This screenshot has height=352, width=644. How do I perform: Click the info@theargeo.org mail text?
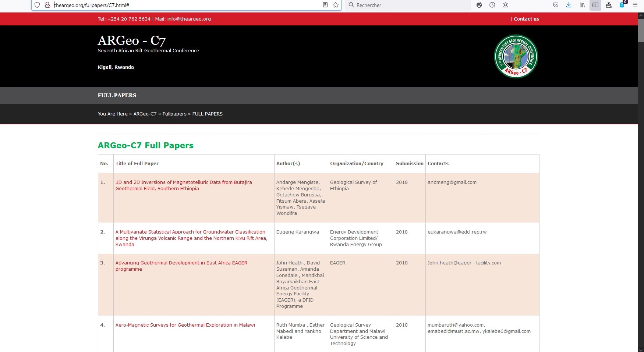tap(189, 19)
